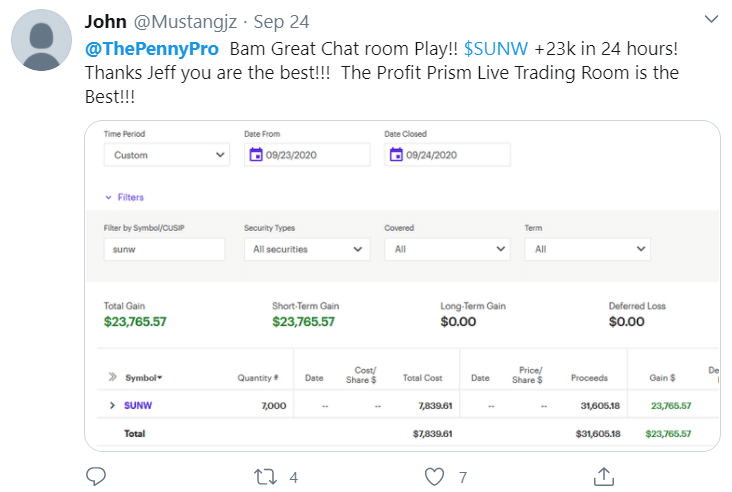Open the Covered filter dropdown

pyautogui.click(x=447, y=249)
